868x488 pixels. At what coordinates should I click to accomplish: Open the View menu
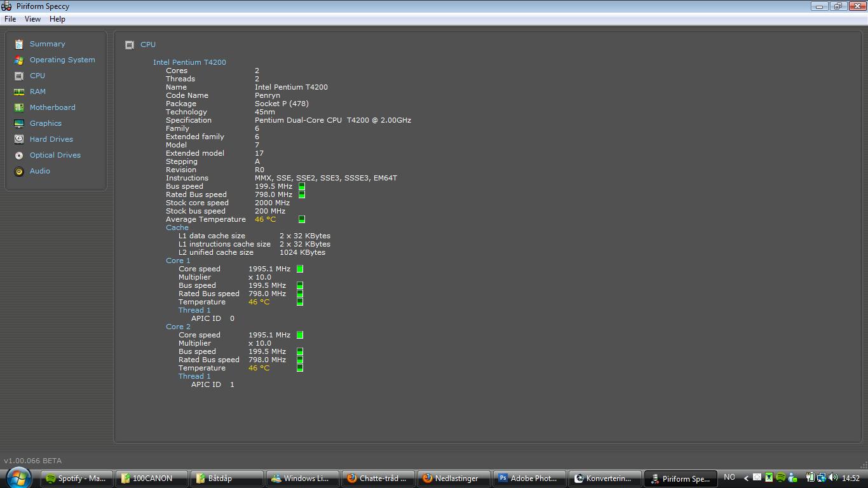coord(32,19)
